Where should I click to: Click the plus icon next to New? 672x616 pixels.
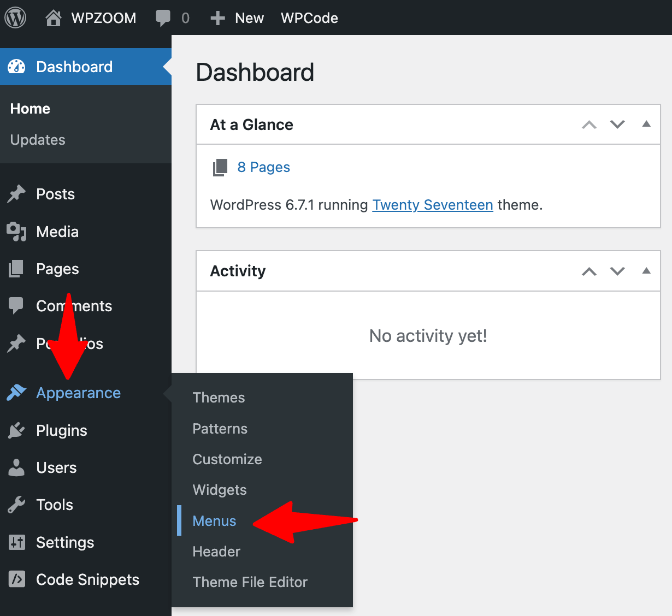pyautogui.click(x=217, y=18)
